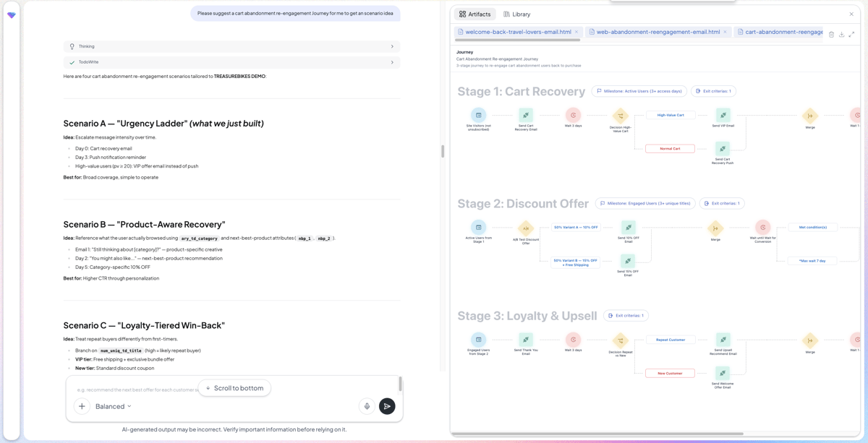Click the Repeat Customer branch label
The height and width of the screenshot is (443, 868).
coord(671,340)
